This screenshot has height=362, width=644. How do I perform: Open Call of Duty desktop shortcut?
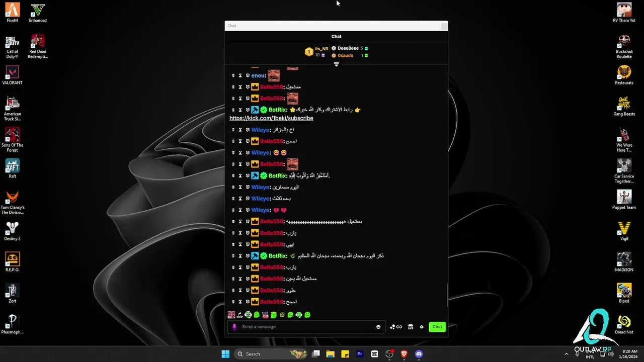point(13,46)
